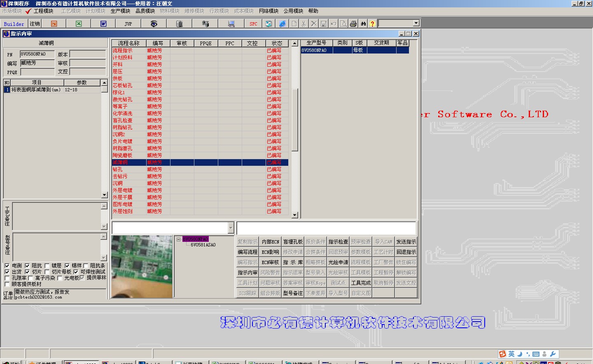Enable the 切片母板 checkbox
This screenshot has height=364, width=593.
click(47, 272)
